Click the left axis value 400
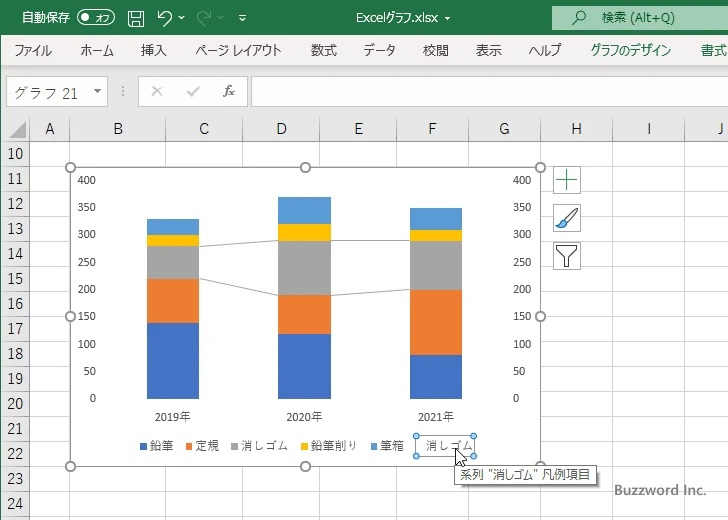The width and height of the screenshot is (728, 520). pyautogui.click(x=86, y=180)
